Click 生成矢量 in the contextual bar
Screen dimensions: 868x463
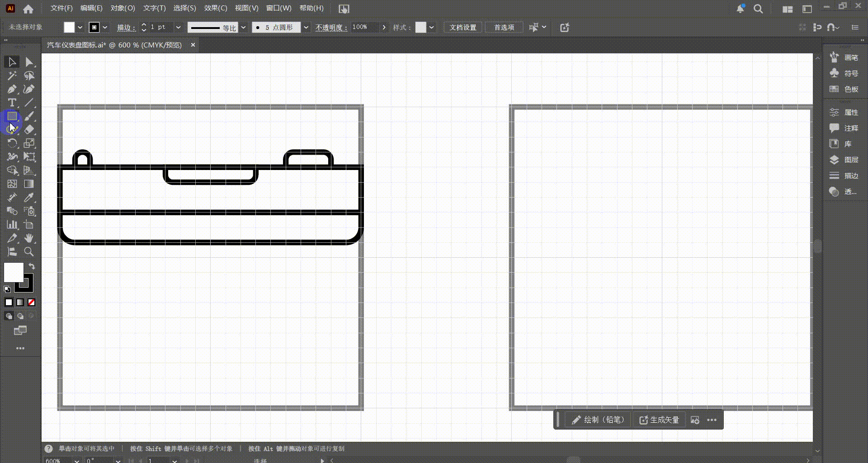pyautogui.click(x=659, y=420)
